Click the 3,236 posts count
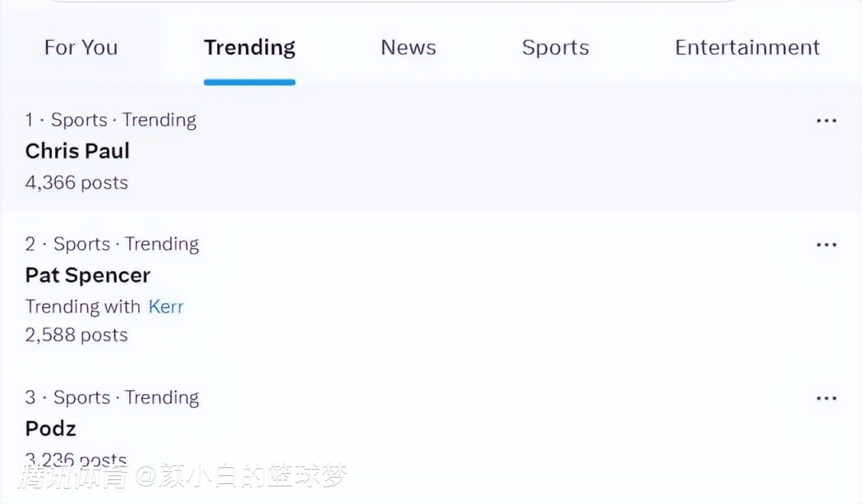The width and height of the screenshot is (862, 504). pyautogui.click(x=77, y=459)
